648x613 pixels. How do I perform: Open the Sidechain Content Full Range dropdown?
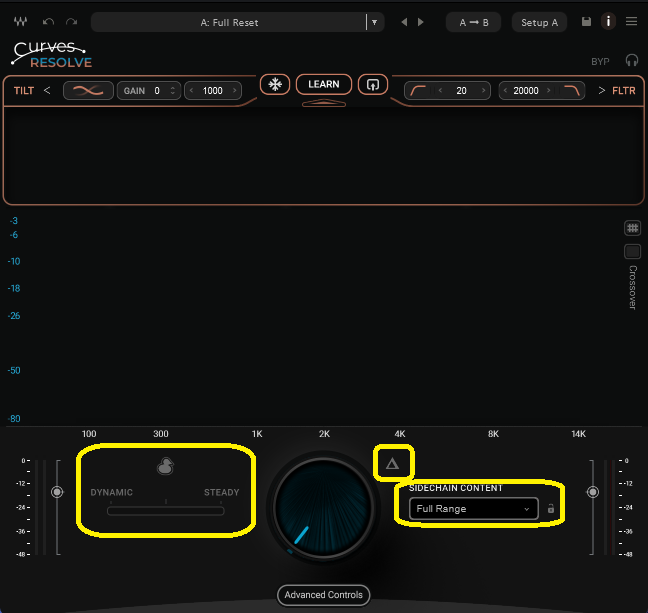click(473, 509)
